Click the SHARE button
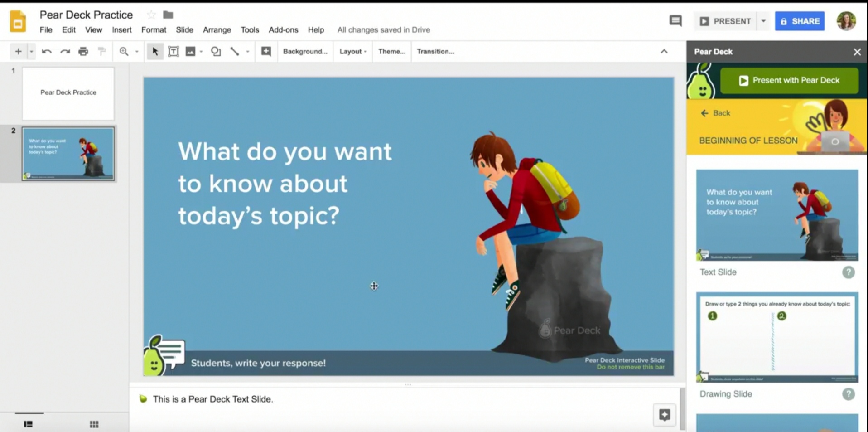 (x=800, y=21)
